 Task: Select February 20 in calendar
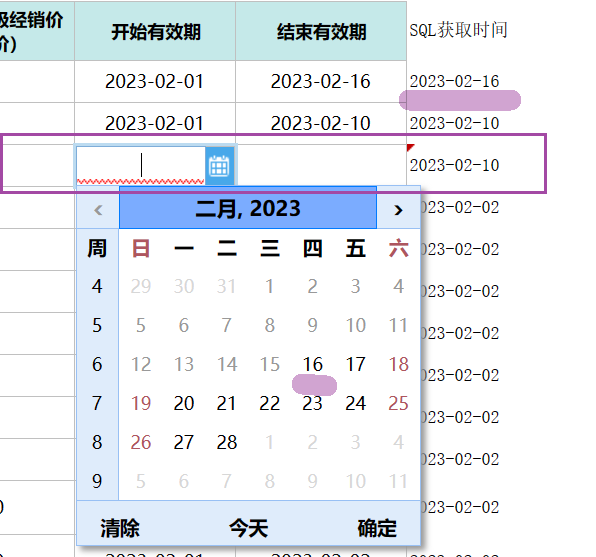[184, 403]
